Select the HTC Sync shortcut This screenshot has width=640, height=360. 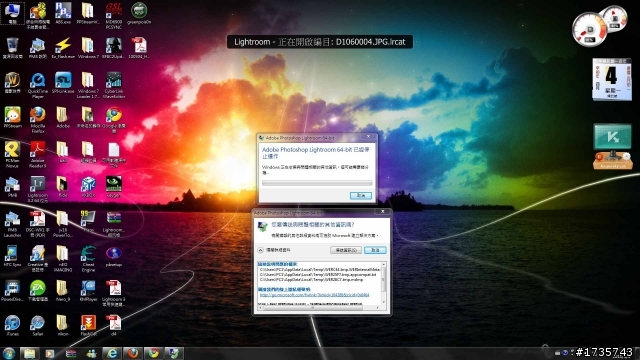tap(12, 256)
